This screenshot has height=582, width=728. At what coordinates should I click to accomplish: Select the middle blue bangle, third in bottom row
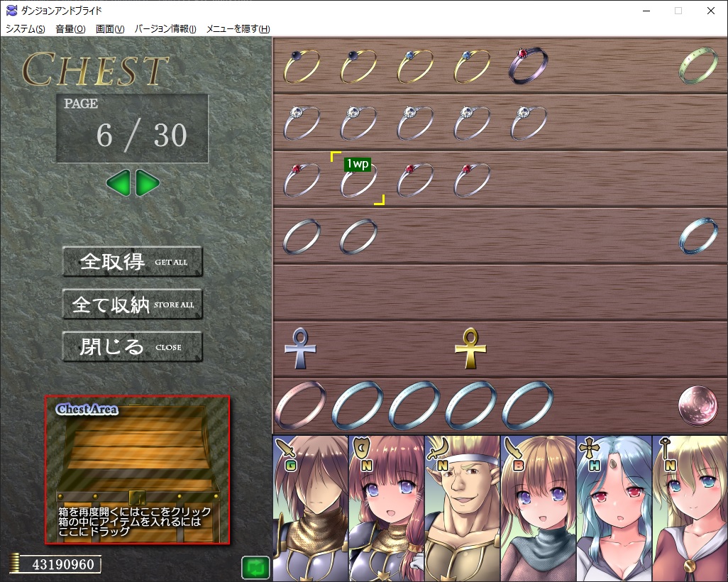[x=414, y=405]
